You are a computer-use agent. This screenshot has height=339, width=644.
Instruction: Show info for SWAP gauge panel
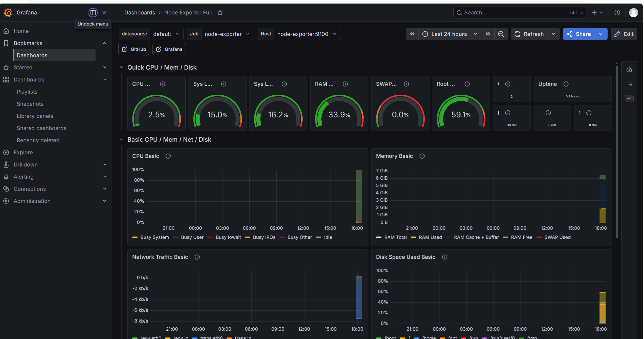pos(406,84)
